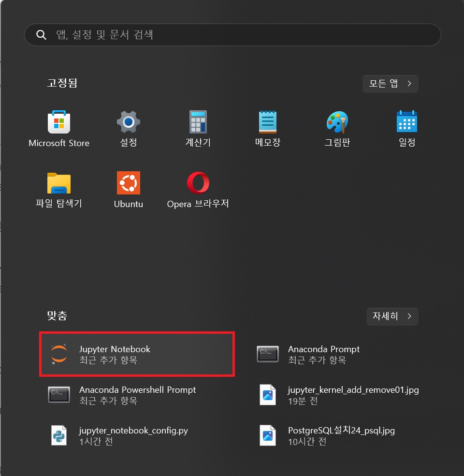Viewport: 464px width, 476px height.
Task: Select Anaconda Powershell Prompt entry text
Action: click(x=137, y=390)
